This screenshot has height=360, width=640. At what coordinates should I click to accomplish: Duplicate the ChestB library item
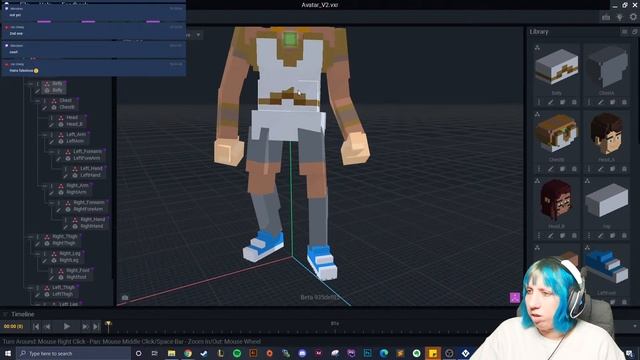(x=562, y=169)
